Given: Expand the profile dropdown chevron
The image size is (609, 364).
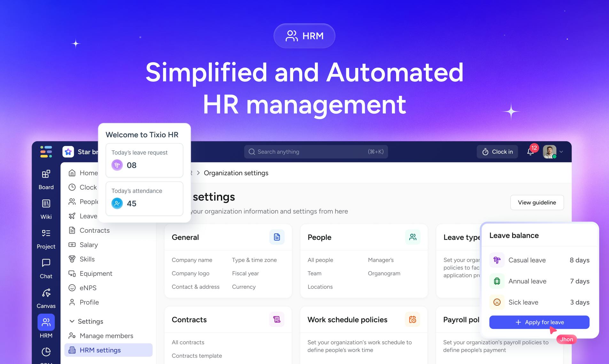Looking at the screenshot, I should coord(561,152).
